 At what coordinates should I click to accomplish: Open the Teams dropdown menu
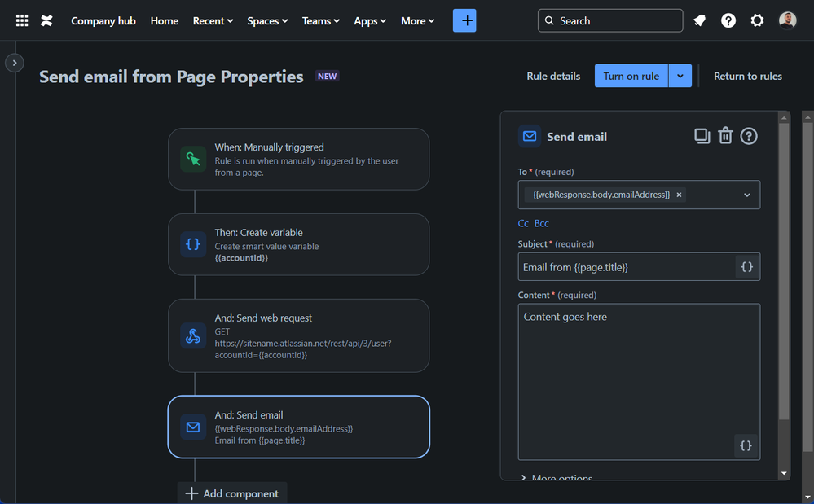click(x=321, y=20)
